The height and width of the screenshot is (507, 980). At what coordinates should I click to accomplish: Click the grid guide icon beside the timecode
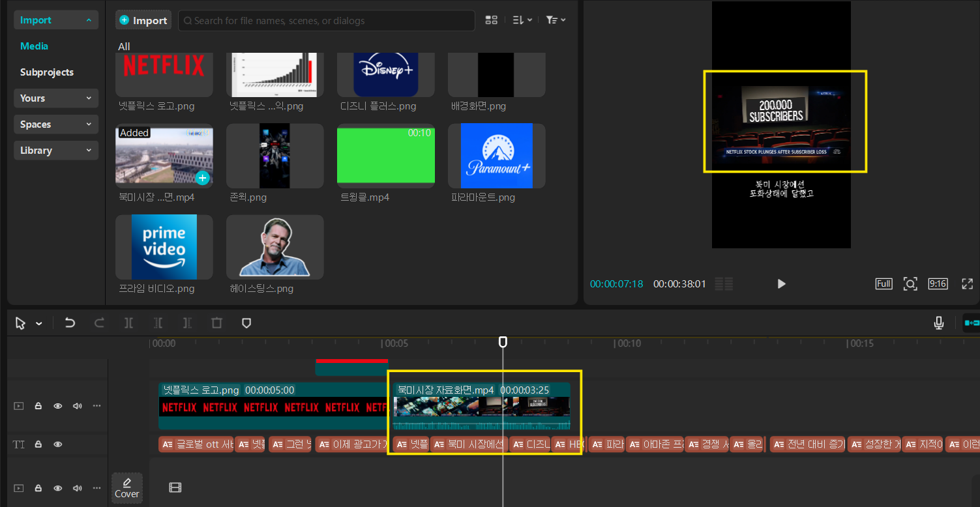coord(724,283)
